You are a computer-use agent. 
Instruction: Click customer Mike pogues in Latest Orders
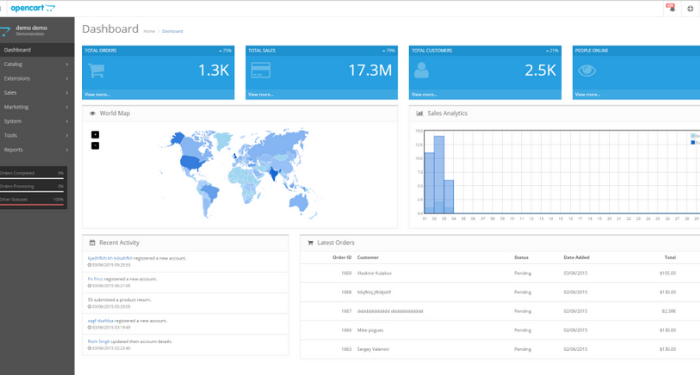click(370, 330)
